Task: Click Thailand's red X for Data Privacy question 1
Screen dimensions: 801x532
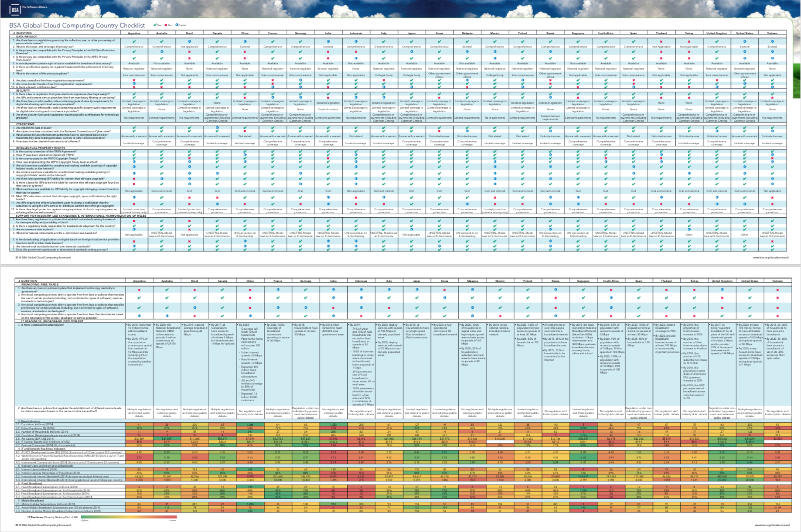Action: (661, 41)
